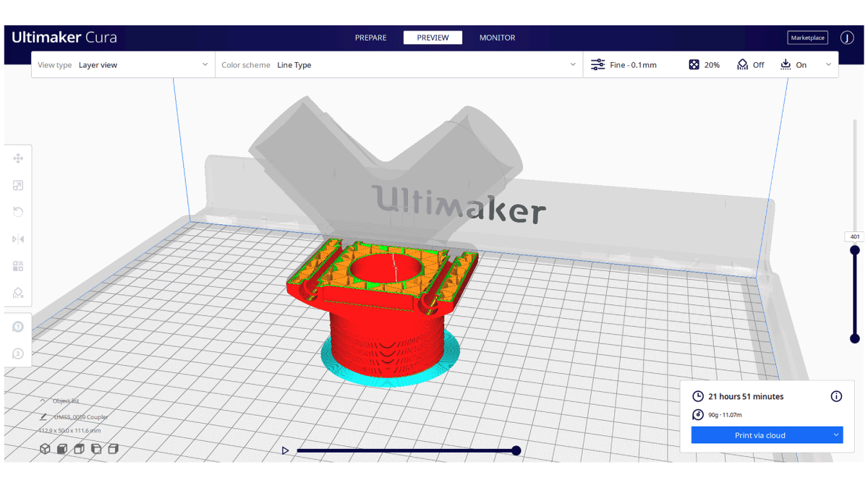
Task: Click the pencil icon to rename the model
Action: pos(43,417)
